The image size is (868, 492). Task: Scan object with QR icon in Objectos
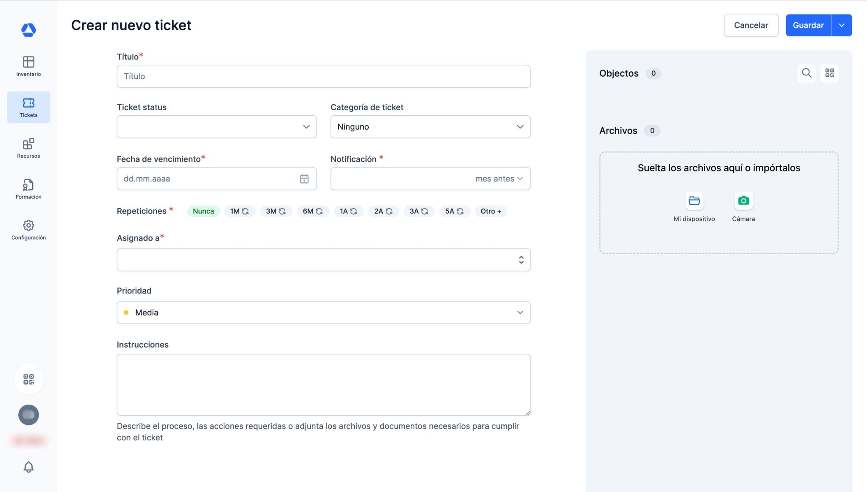[829, 73]
